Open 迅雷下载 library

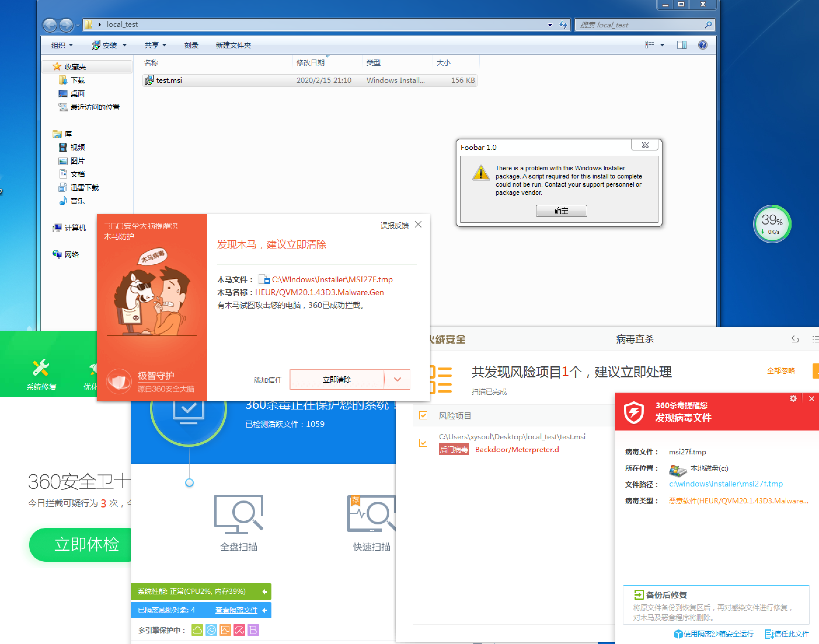[79, 188]
